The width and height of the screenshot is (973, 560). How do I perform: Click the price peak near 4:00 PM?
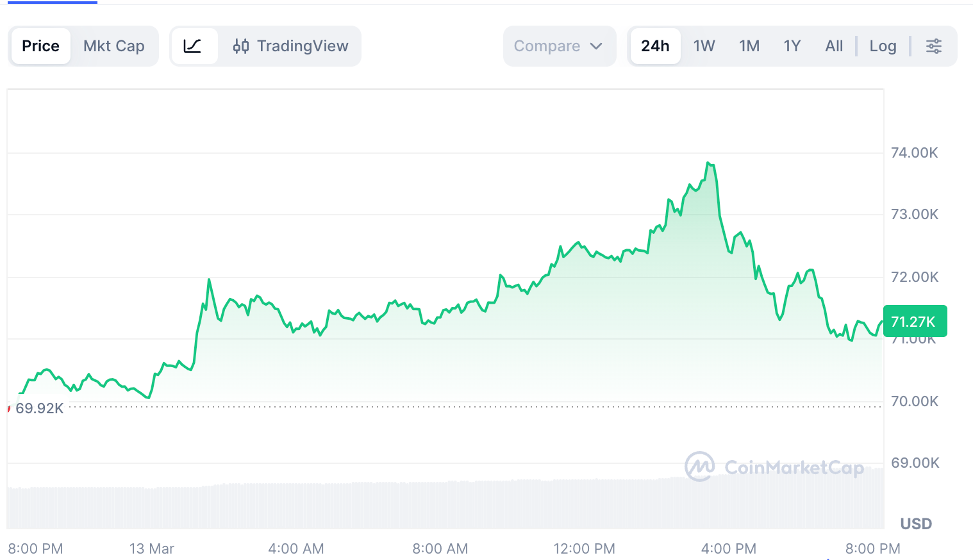point(709,163)
